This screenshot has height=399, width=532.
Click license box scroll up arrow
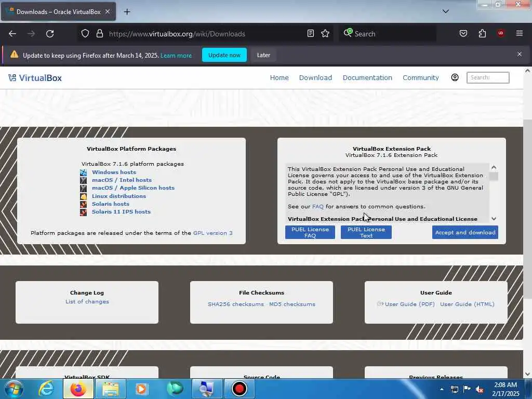click(x=494, y=167)
